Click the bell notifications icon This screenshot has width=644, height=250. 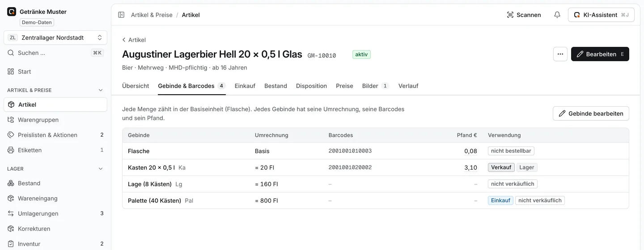click(557, 15)
